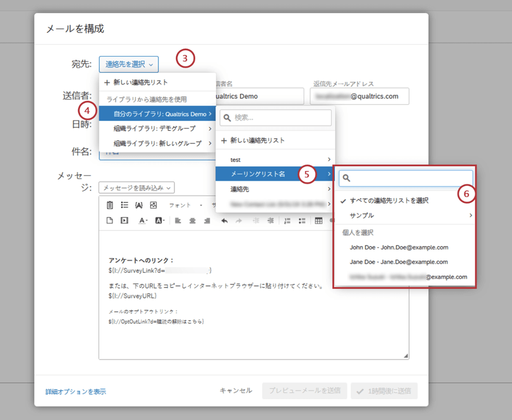The height and width of the screenshot is (420, 512).
Task: Click the 件名 subject input field
Action: 158,156
